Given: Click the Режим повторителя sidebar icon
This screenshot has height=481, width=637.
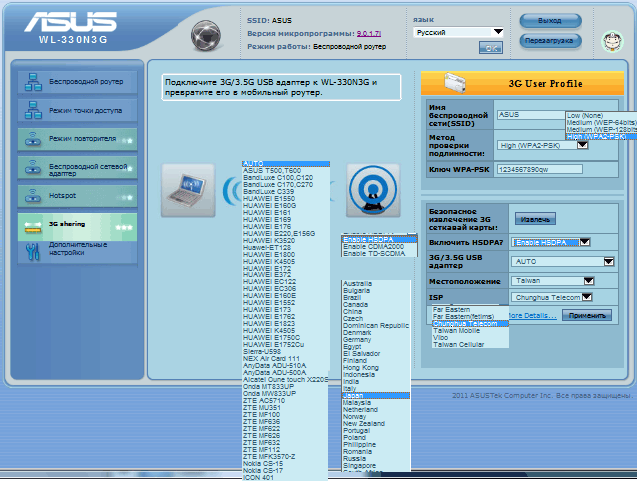Looking at the screenshot, I should [x=31, y=138].
